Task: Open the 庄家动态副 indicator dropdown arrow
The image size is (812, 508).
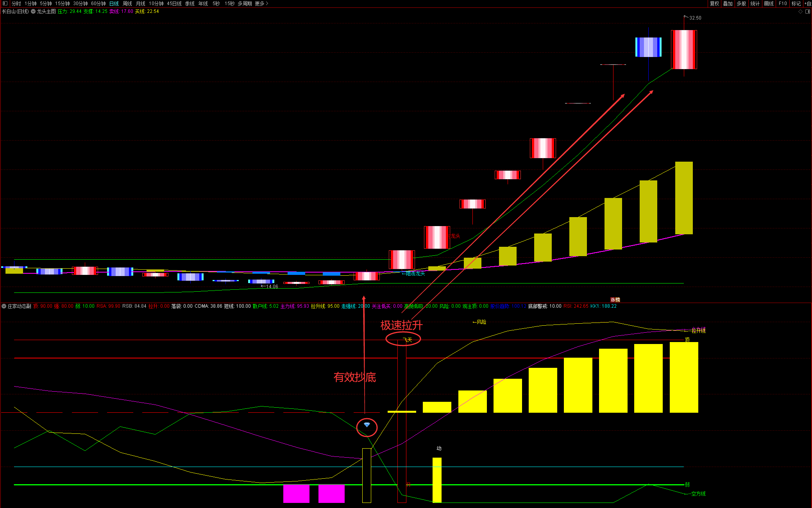Action: tap(4, 306)
